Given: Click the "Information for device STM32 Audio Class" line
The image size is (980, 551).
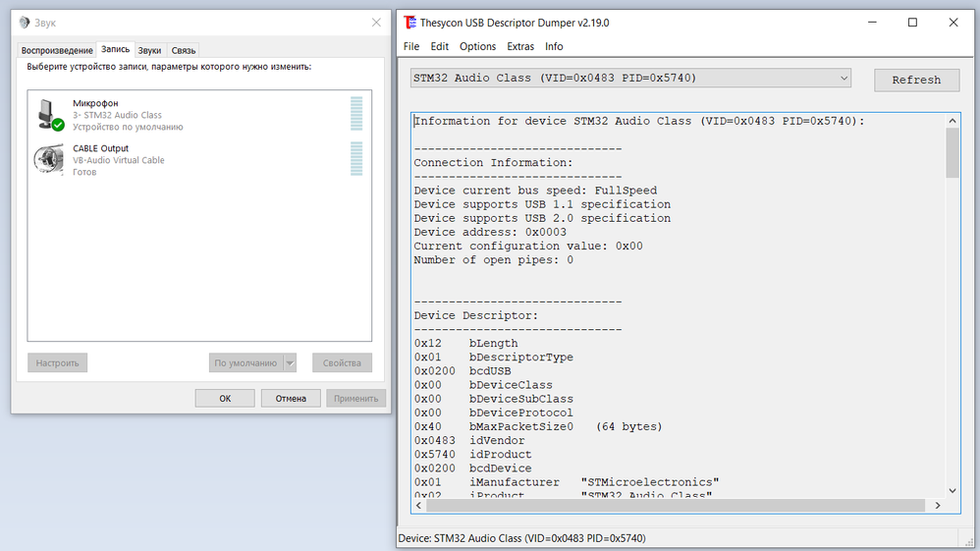Looking at the screenshot, I should (639, 121).
